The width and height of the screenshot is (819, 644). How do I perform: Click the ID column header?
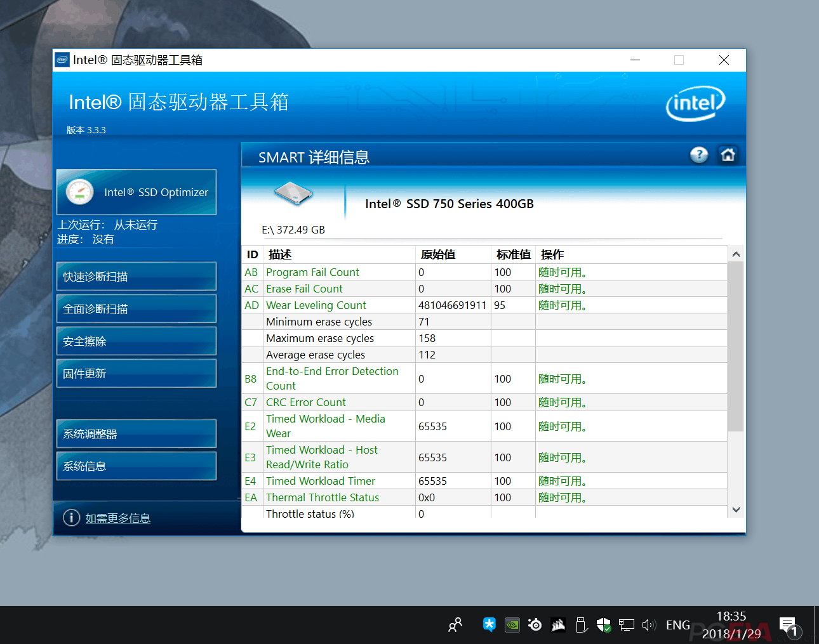pyautogui.click(x=253, y=254)
